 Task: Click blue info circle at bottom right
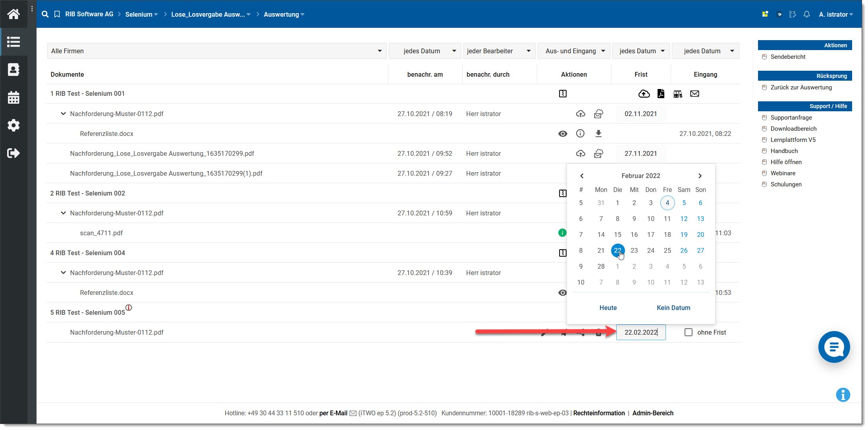(843, 395)
